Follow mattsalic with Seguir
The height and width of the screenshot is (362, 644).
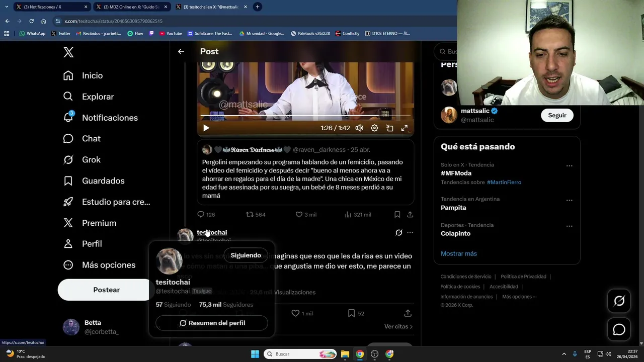pos(557,115)
